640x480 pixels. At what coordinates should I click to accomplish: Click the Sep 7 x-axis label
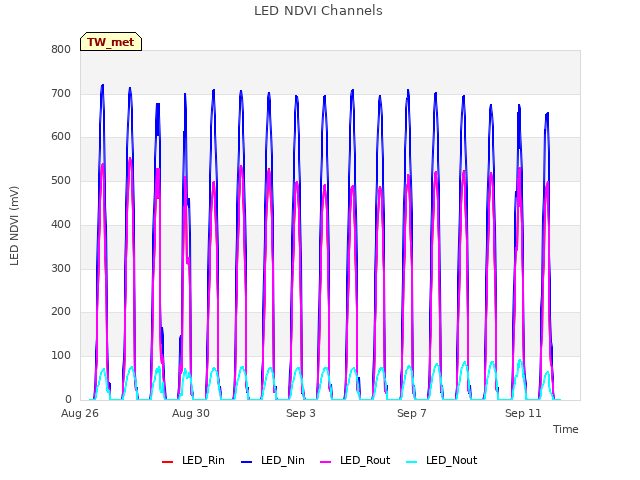click(x=412, y=413)
